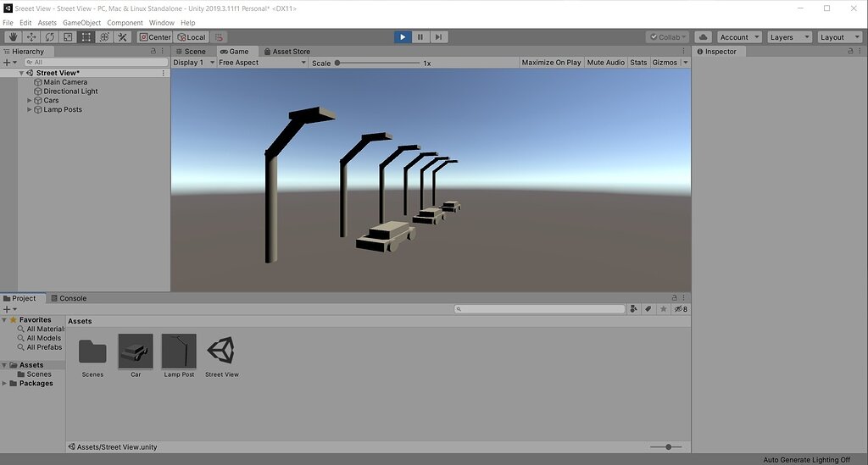
Task: Expand the Lamp Posts hierarchy item
Action: pyautogui.click(x=30, y=110)
